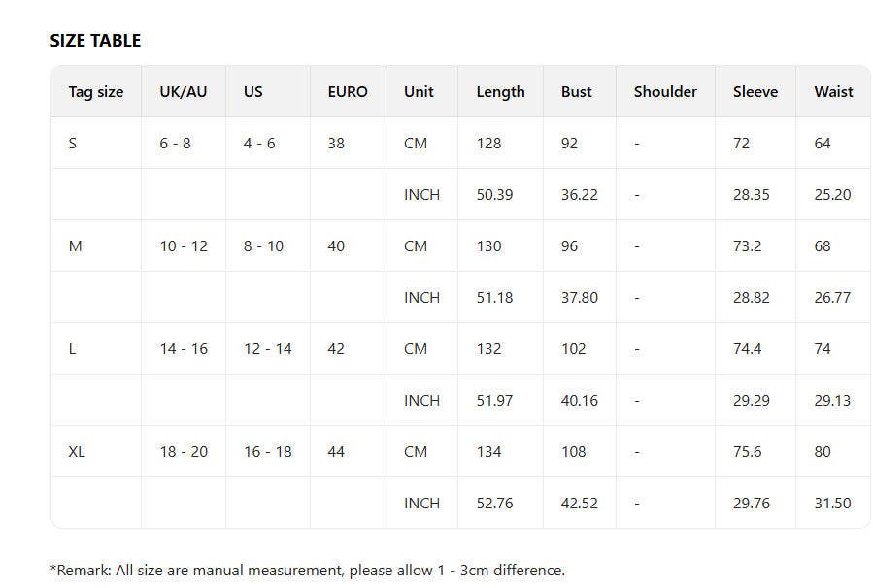Click the waist value 31.50
Screen dimensions: 873x588
(x=832, y=504)
